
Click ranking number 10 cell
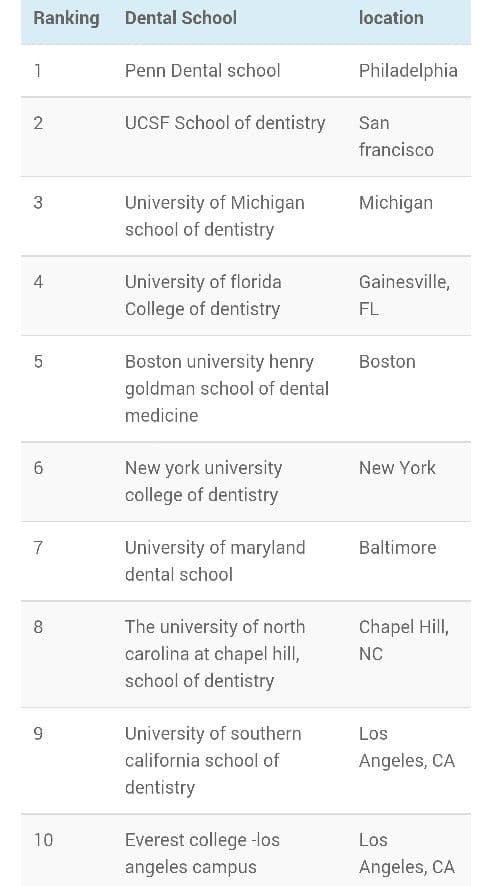(43, 840)
